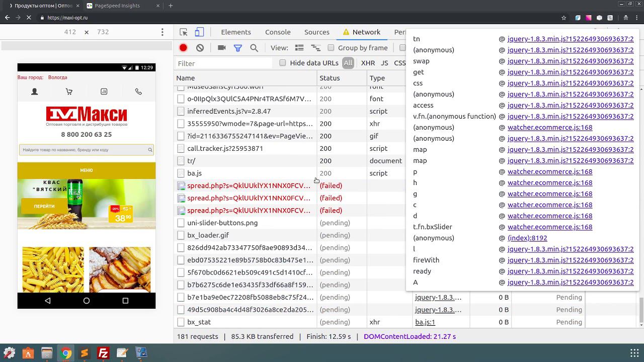
Task: Stop recording the network log
Action: (183, 48)
